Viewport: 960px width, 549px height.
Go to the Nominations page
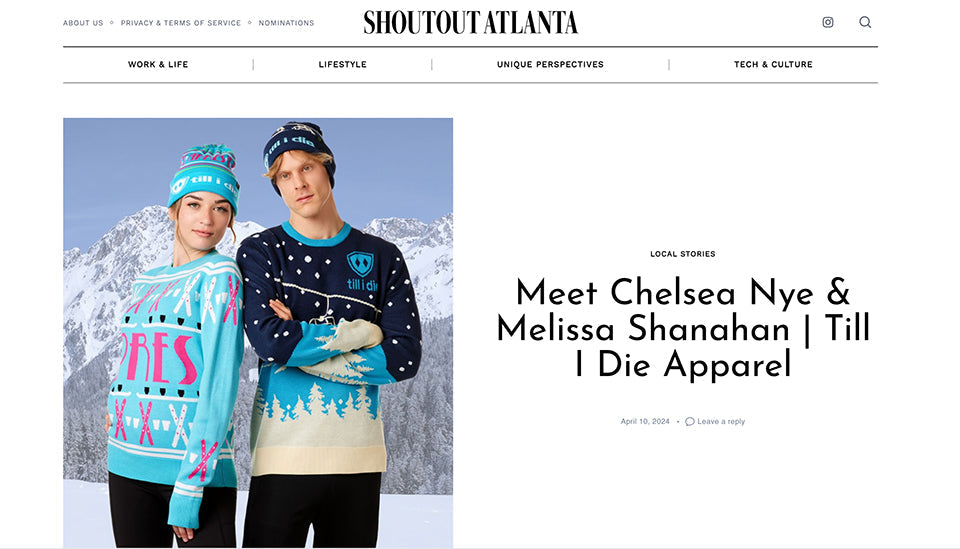[x=286, y=23]
